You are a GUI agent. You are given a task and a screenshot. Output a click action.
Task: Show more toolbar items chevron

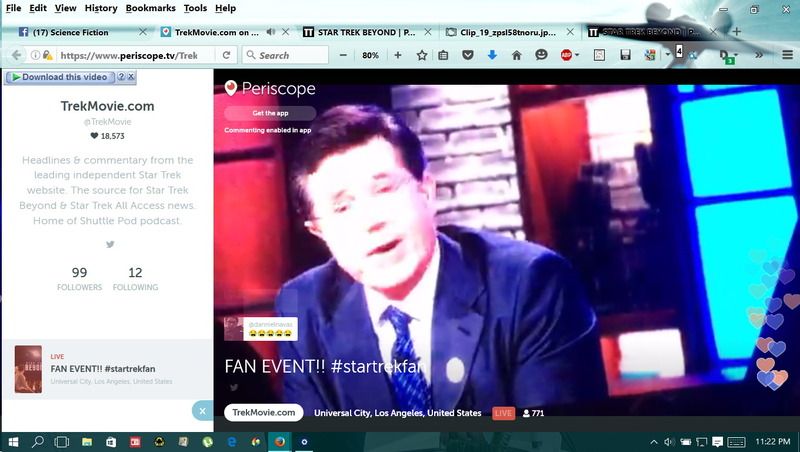[x=759, y=55]
